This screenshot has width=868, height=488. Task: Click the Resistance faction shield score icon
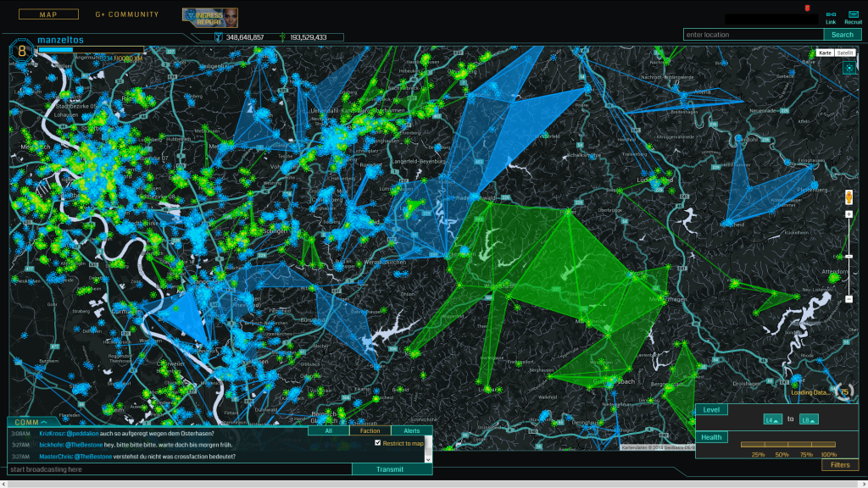tap(218, 37)
